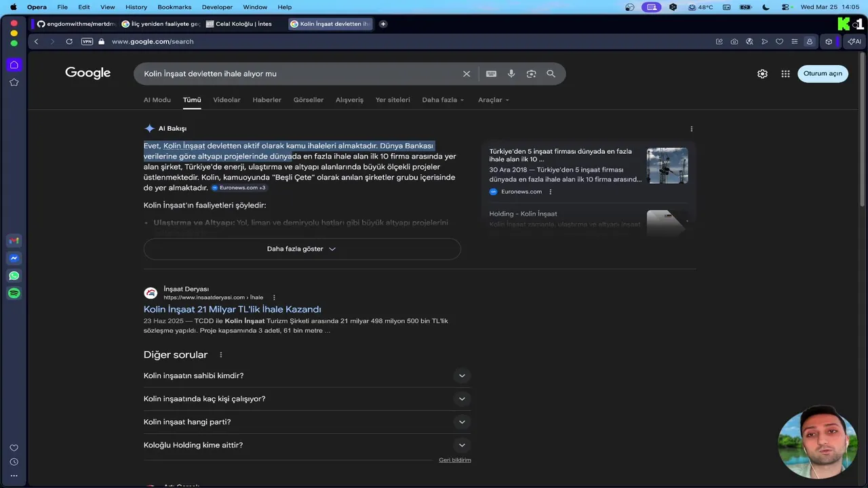868x488 pixels.
Task: Start voice search with microphone icon
Action: click(x=511, y=74)
